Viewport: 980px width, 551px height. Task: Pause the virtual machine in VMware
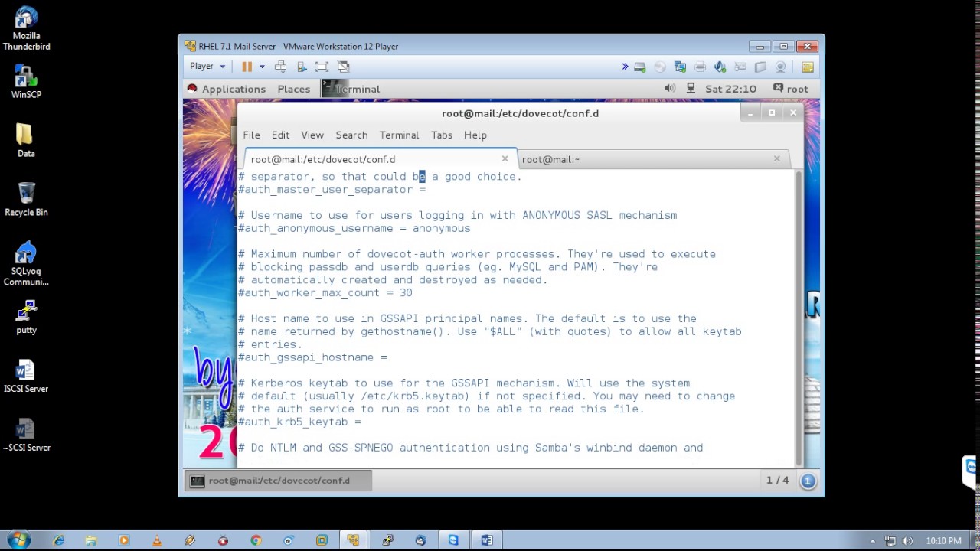point(247,67)
